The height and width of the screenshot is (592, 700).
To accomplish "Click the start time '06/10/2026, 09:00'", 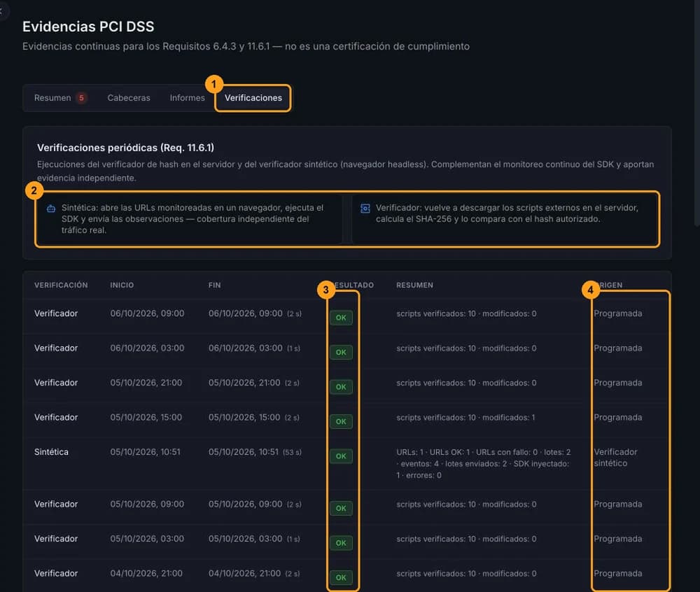I will pyautogui.click(x=147, y=313).
